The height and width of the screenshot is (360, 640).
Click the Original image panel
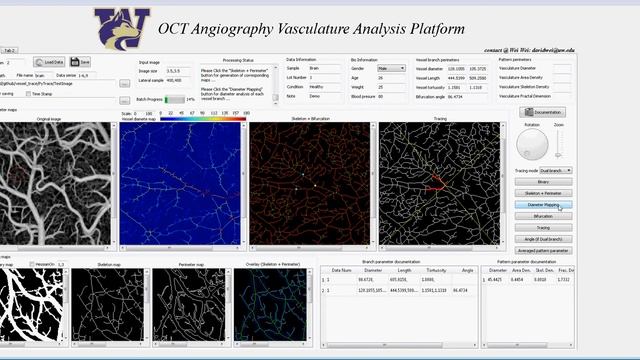click(55, 183)
